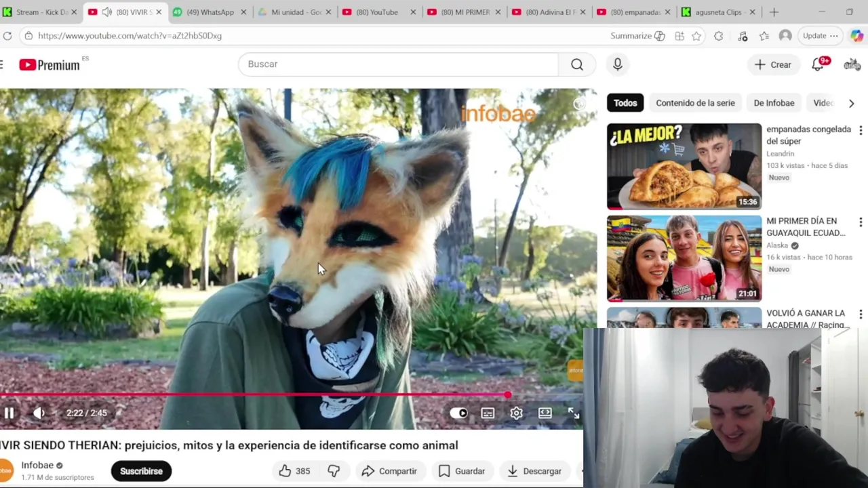This screenshot has height=488, width=868.
Task: Share the video via Compartir
Action: (389, 471)
